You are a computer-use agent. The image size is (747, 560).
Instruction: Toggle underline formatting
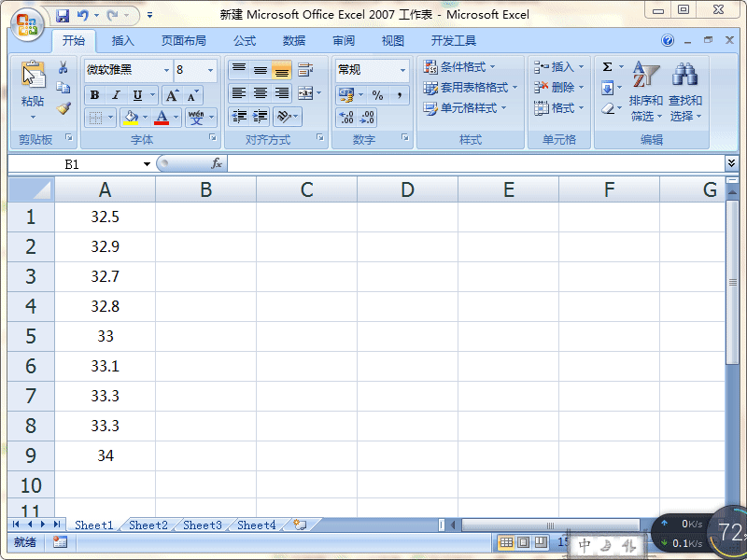pyautogui.click(x=137, y=95)
